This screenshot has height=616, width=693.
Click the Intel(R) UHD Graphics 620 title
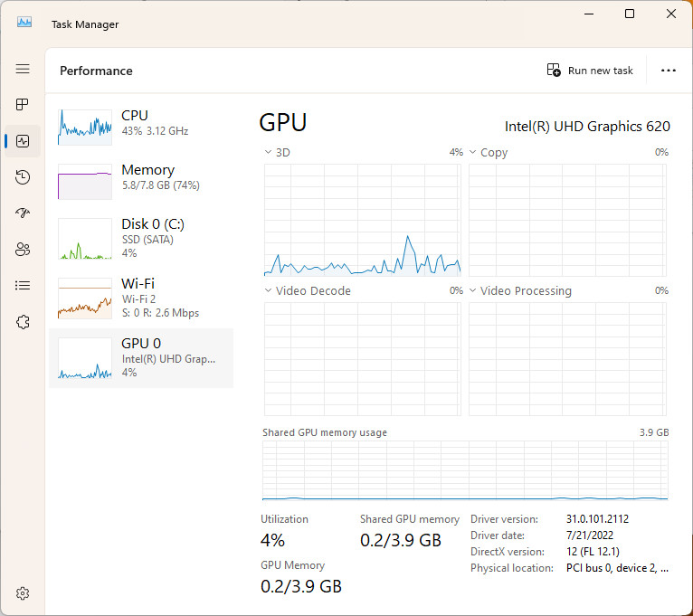tap(587, 127)
